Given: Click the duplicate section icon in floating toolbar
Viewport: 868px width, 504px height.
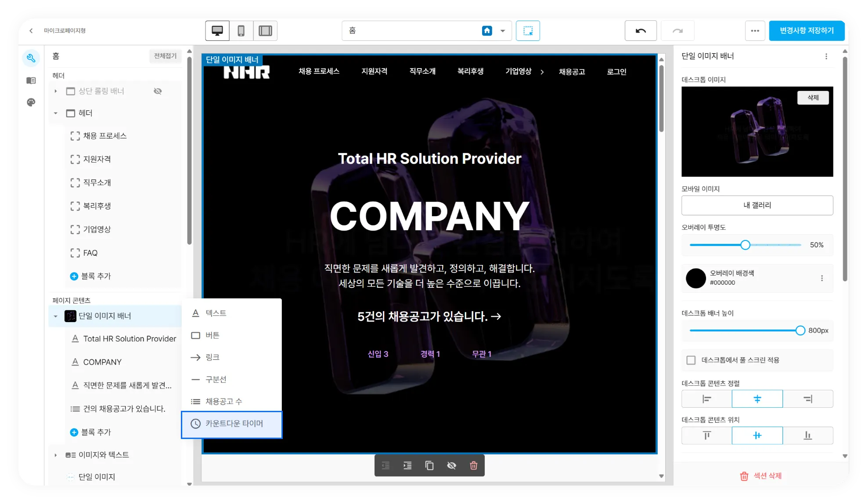Looking at the screenshot, I should click(x=429, y=466).
